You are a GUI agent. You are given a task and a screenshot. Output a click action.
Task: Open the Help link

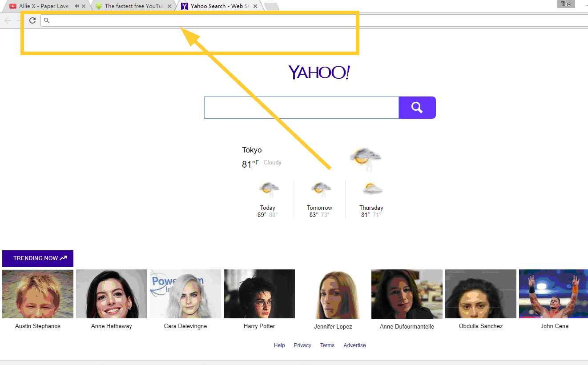click(x=279, y=345)
